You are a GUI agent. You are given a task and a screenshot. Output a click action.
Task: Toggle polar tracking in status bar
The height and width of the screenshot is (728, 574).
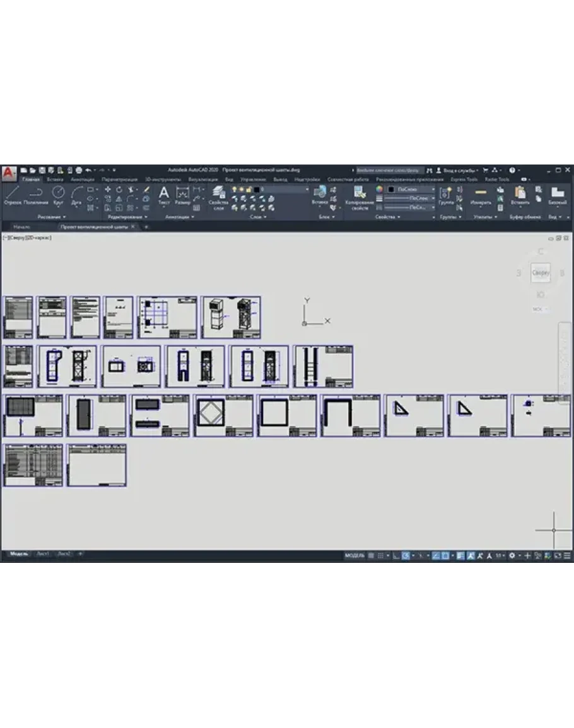pyautogui.click(x=406, y=555)
